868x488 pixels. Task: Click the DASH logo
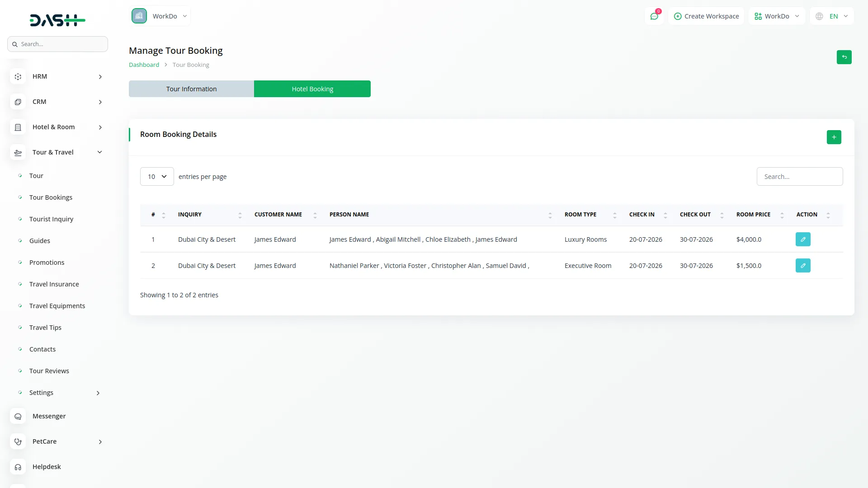point(57,20)
